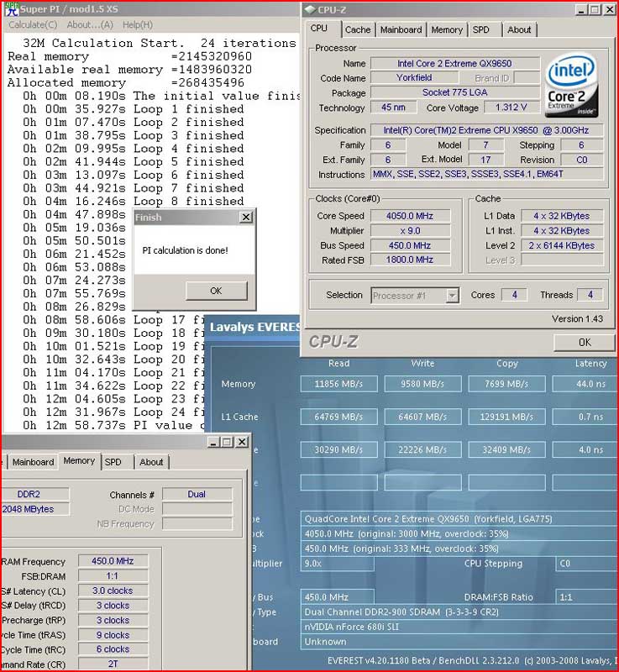Click the CAS Latency value 3.0 clocks
The width and height of the screenshot is (619, 672).
coord(113,591)
